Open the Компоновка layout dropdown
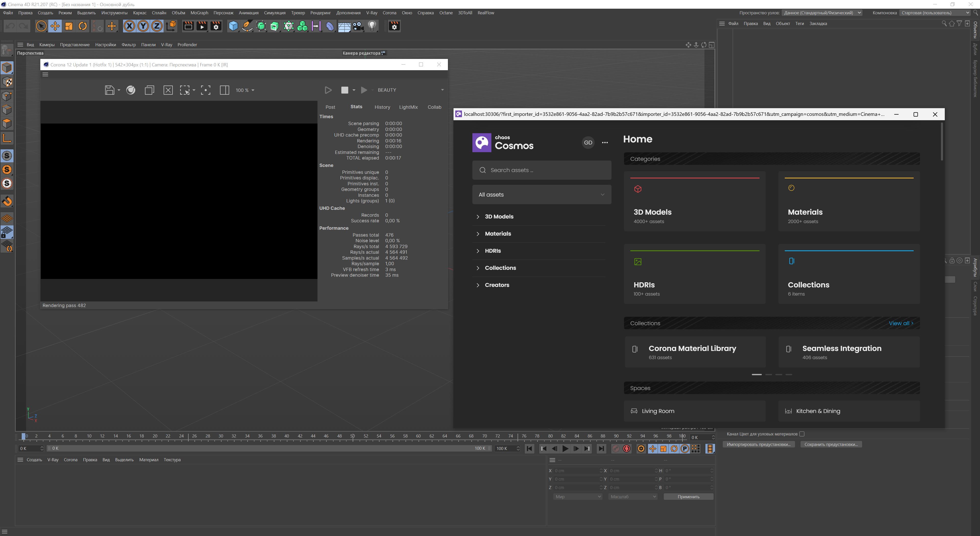Viewport: 980px width, 536px height. [x=935, y=13]
